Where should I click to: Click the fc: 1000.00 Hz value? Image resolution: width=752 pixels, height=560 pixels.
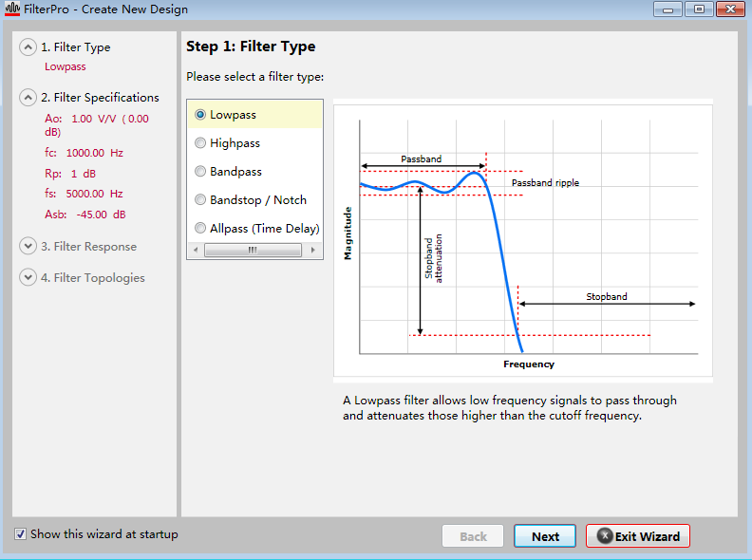(84, 153)
